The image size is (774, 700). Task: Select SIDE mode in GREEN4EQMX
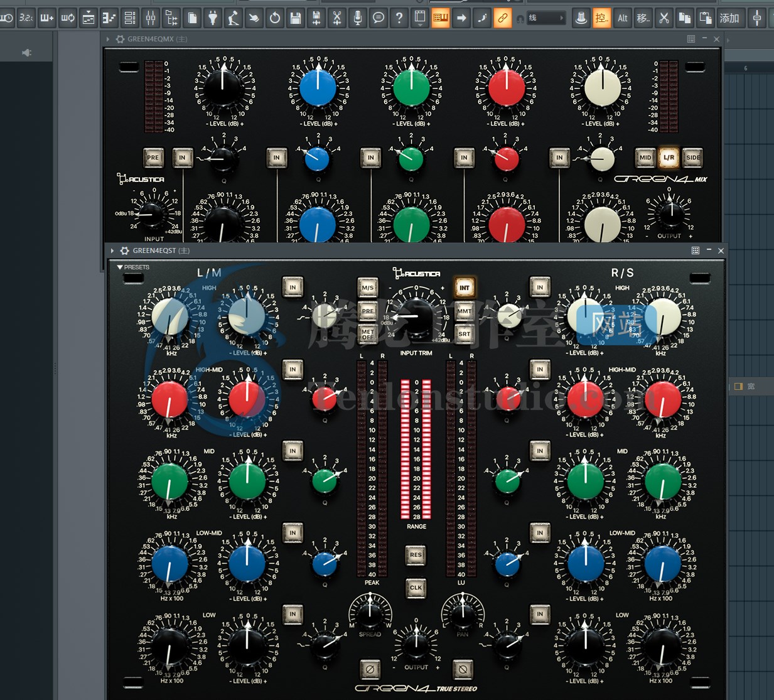[692, 158]
